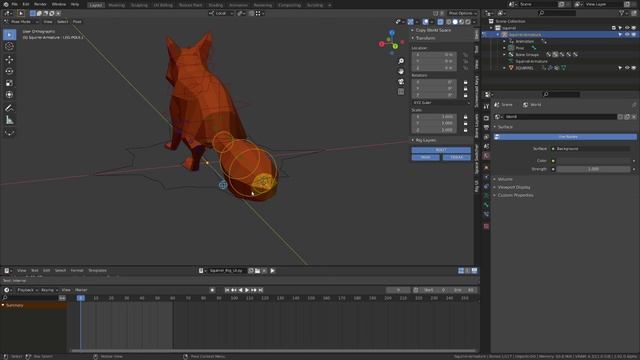Click the viewport pan hand icon
The image size is (640, 360).
point(401,71)
